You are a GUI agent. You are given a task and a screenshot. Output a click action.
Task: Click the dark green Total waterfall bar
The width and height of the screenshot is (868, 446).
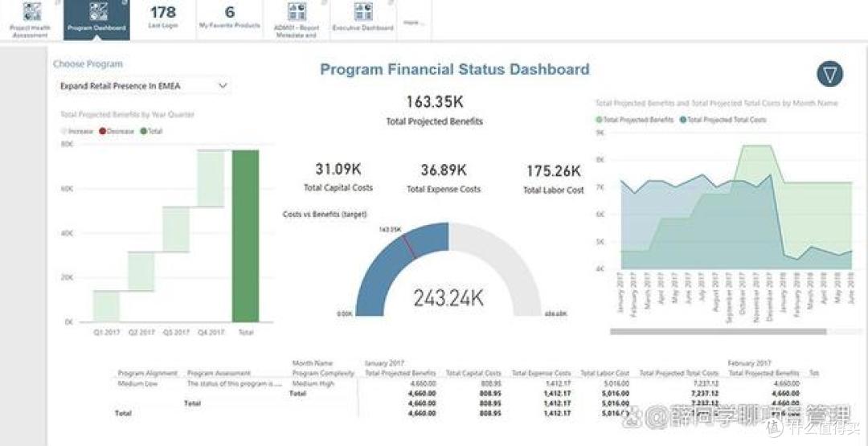[245, 235]
